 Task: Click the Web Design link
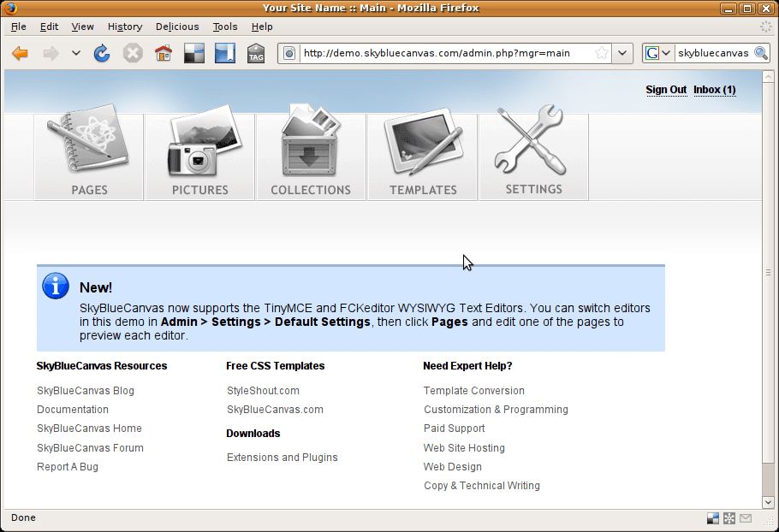453,466
